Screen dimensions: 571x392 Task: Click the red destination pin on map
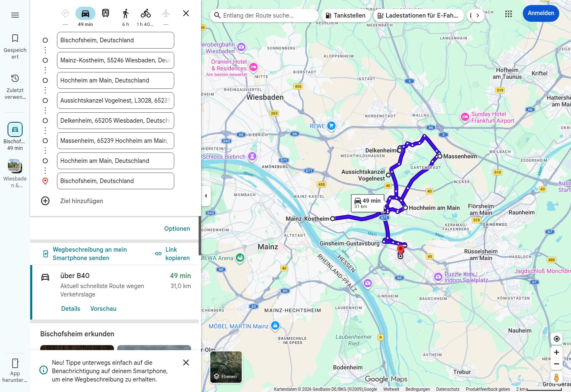click(x=400, y=250)
